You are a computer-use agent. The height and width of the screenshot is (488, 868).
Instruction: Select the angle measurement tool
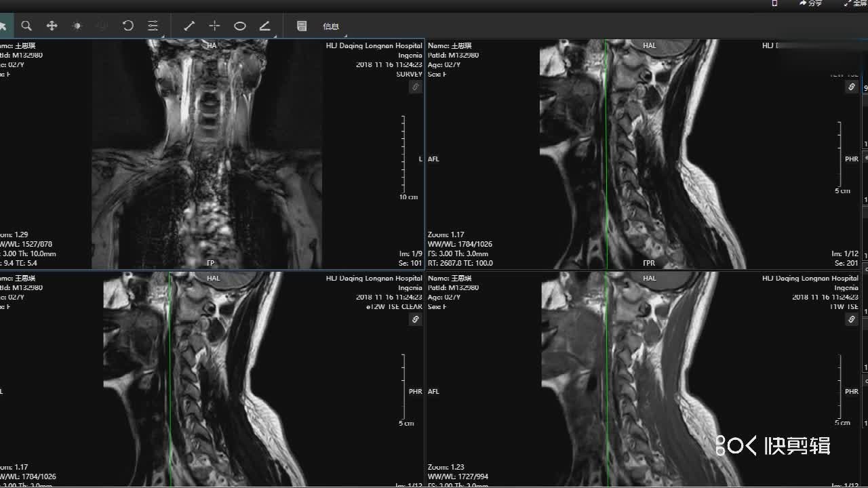(x=265, y=26)
